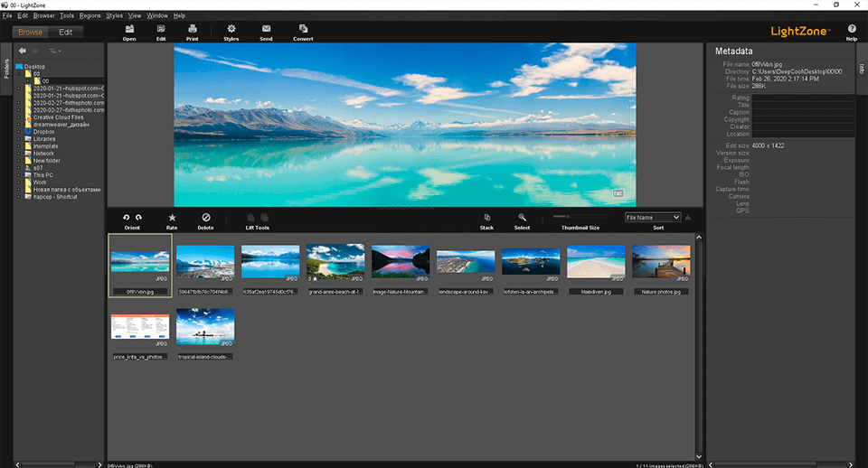
Task: Select the Malediven.jpg thumbnail
Action: tap(596, 263)
